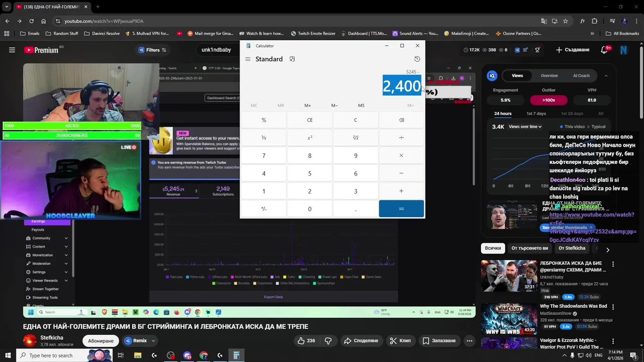Switch to the Views tab in IQ panel

517,75
